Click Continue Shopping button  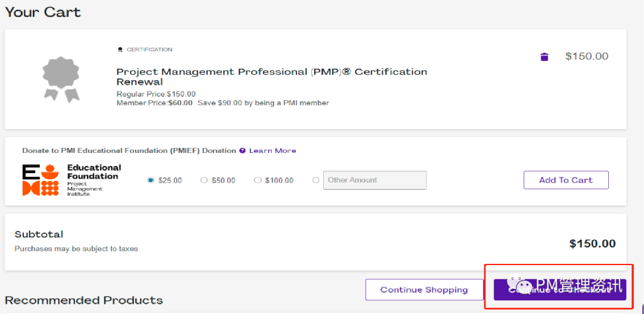424,290
